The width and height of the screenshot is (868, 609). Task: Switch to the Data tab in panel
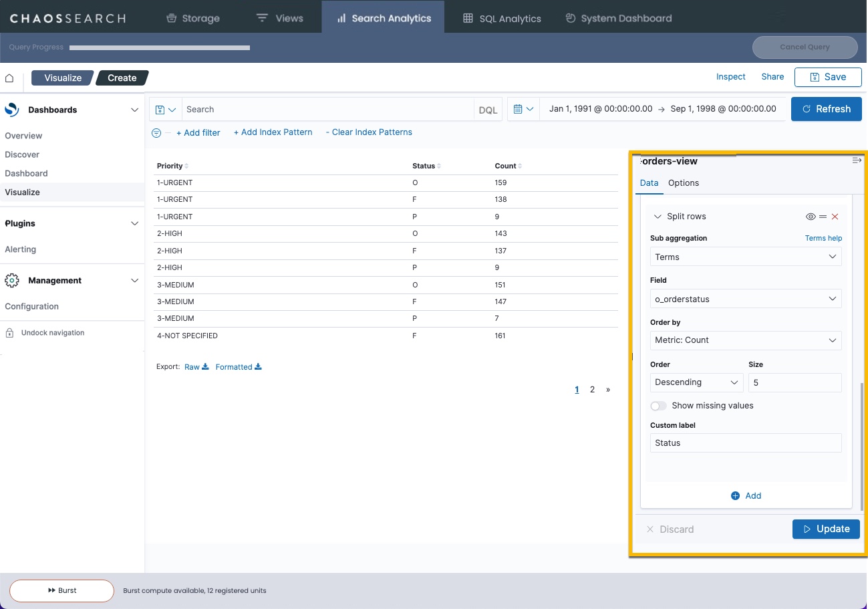tap(649, 183)
